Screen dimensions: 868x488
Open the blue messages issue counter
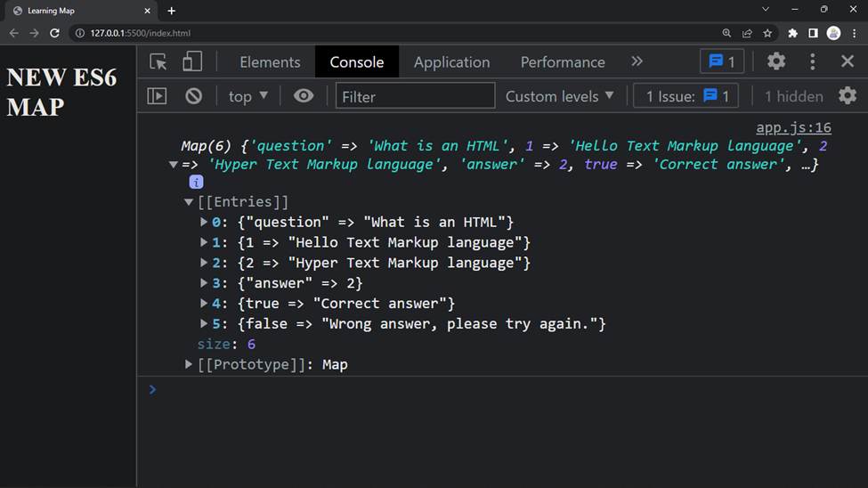(722, 61)
